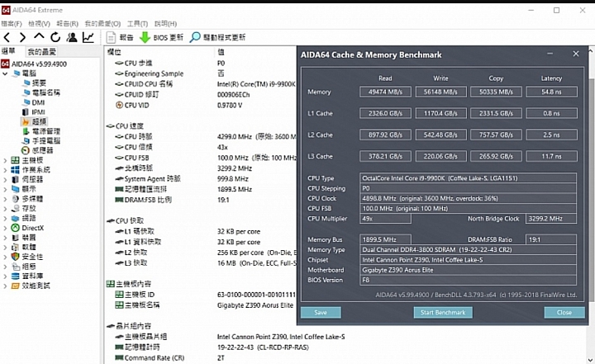This screenshot has height=364, width=595.
Task: Click the Windows logo 作業系統 icon
Action: (x=15, y=169)
